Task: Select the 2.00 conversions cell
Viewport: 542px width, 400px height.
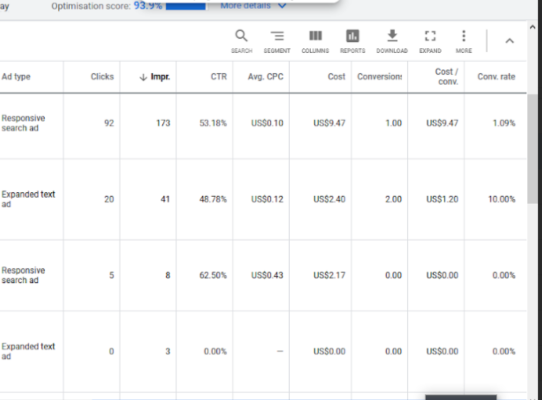Action: pos(394,199)
